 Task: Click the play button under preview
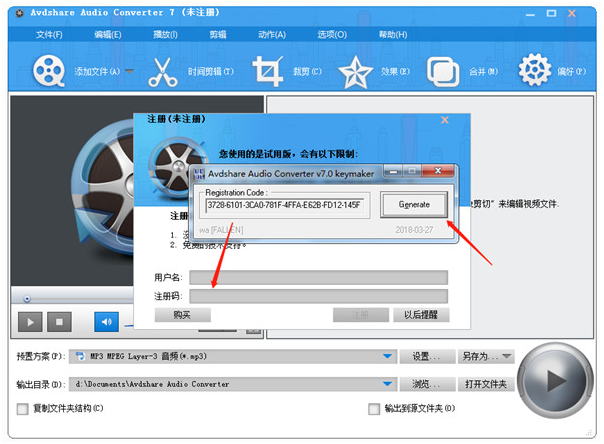tap(30, 322)
